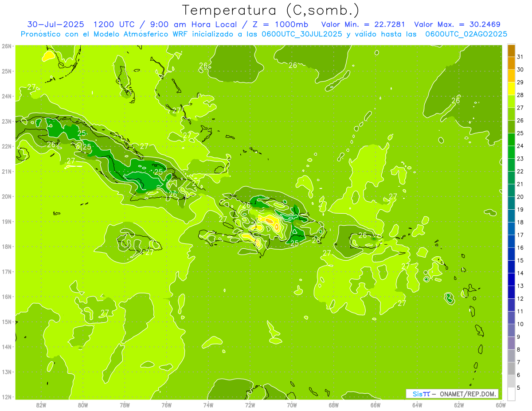Pick the 28 value on the color legend
Viewport: 532px width, 411px height.
520,95
